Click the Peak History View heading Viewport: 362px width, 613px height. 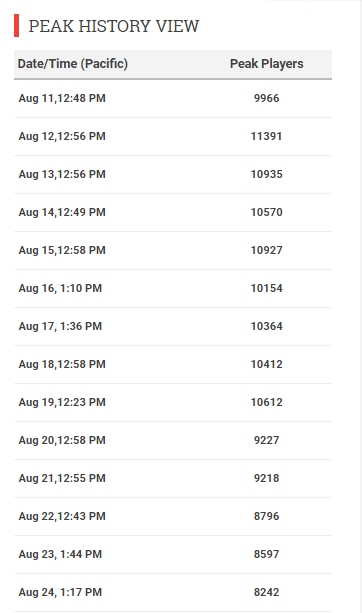(x=114, y=26)
